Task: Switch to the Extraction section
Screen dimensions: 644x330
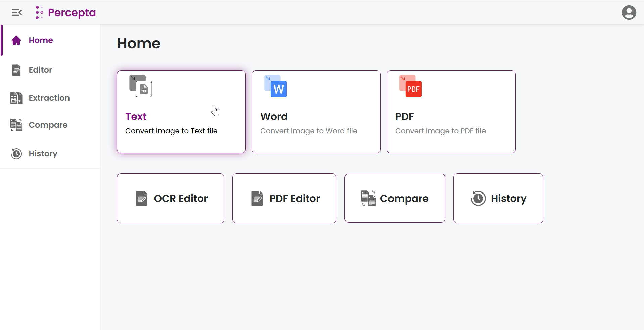Action: (x=48, y=98)
